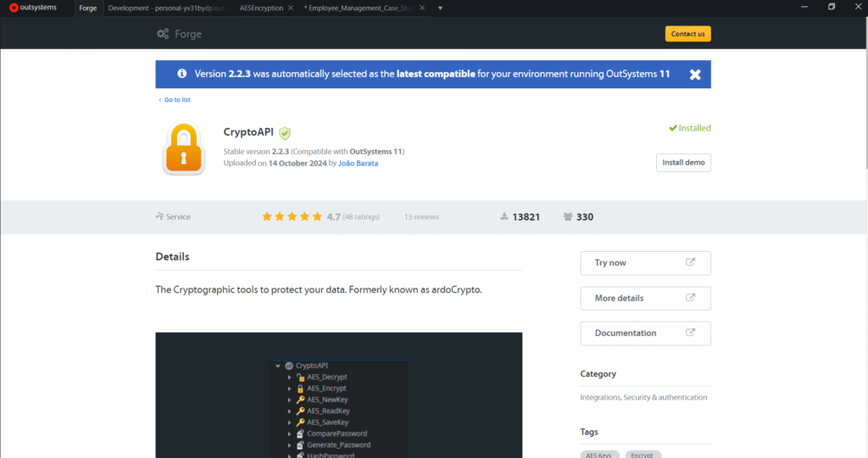Click the AES_Encrypt lock icon in preview
868x458 pixels.
(300, 388)
